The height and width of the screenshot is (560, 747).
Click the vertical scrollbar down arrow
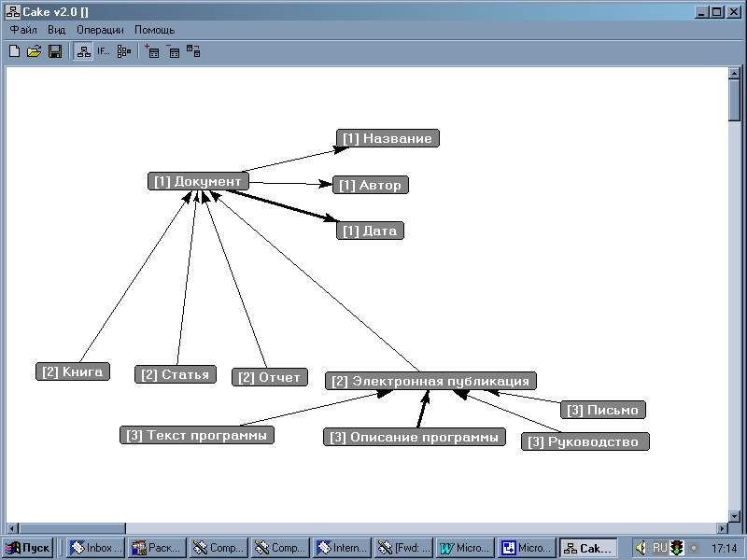click(734, 516)
